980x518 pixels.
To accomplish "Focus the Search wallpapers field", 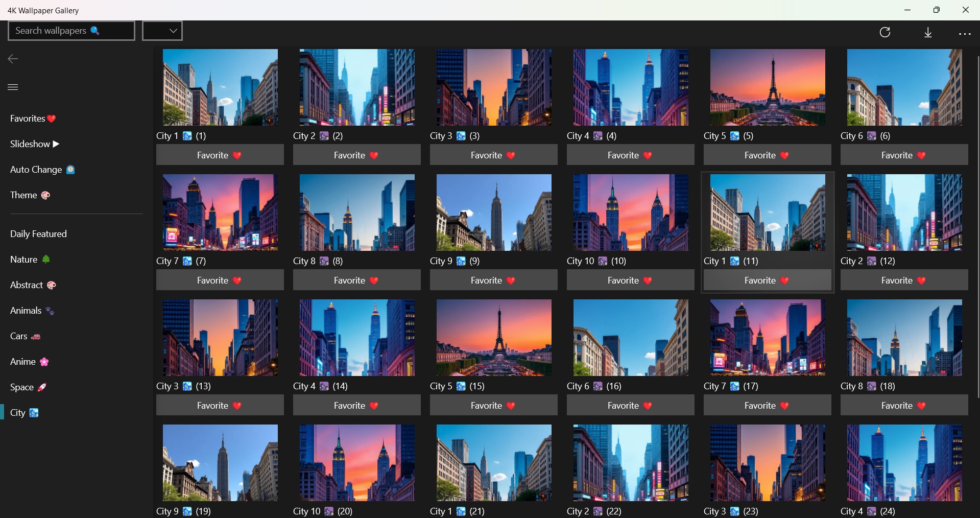I will coord(71,31).
